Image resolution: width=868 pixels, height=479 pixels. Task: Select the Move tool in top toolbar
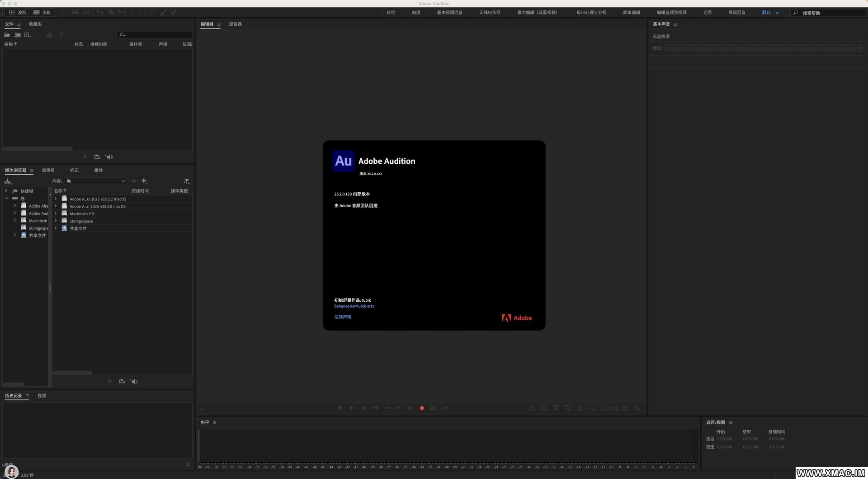(x=100, y=12)
